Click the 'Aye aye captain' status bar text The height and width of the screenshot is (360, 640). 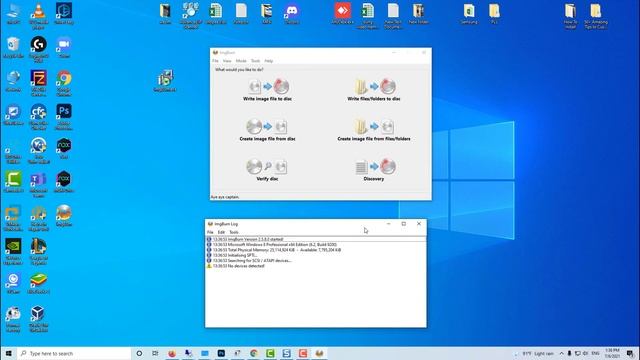pyautogui.click(x=225, y=197)
